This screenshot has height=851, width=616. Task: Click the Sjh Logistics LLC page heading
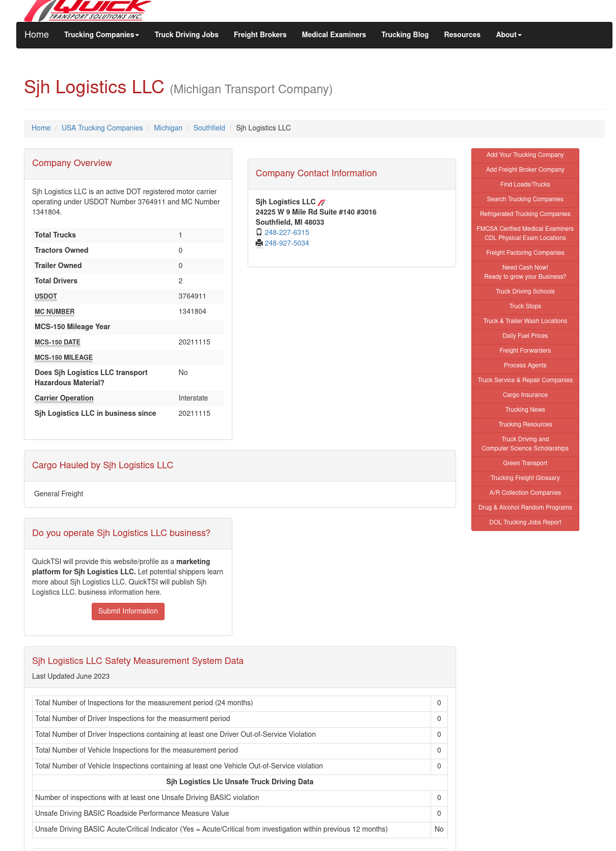(x=94, y=87)
